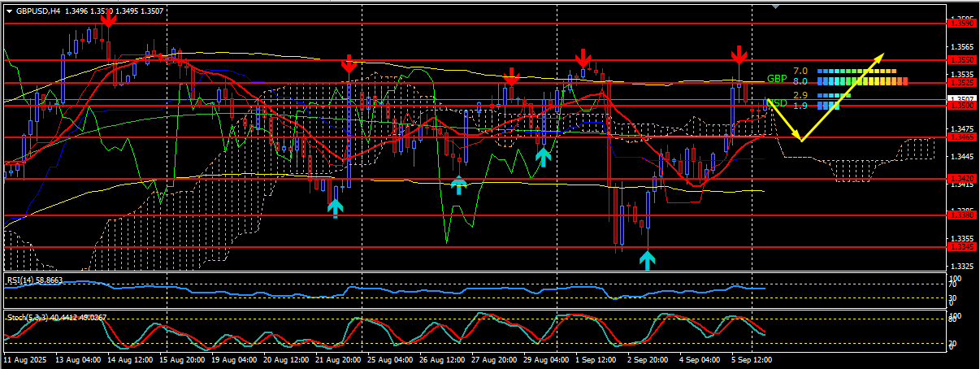This screenshot has width=980, height=369.
Task: Click the GBPUSD,H4 chart title
Action: [37, 11]
